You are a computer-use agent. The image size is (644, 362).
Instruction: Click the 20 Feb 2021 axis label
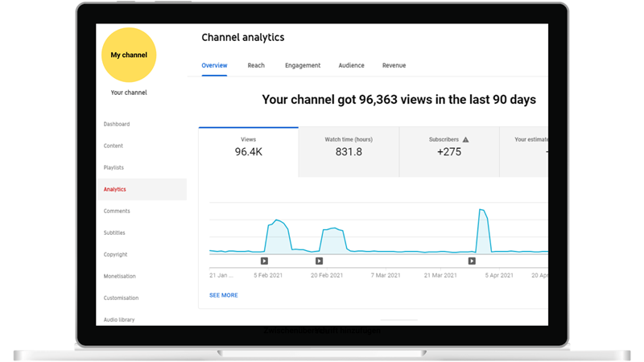click(x=327, y=275)
